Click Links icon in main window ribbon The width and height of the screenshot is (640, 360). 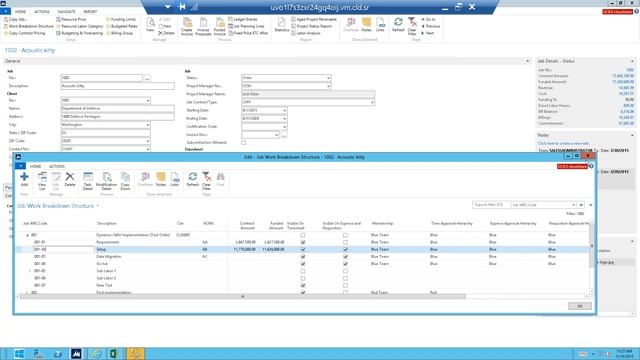(x=380, y=25)
